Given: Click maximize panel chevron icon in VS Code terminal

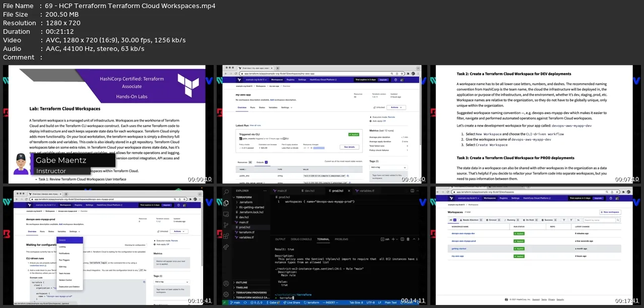Looking at the screenshot, I should point(414,239).
